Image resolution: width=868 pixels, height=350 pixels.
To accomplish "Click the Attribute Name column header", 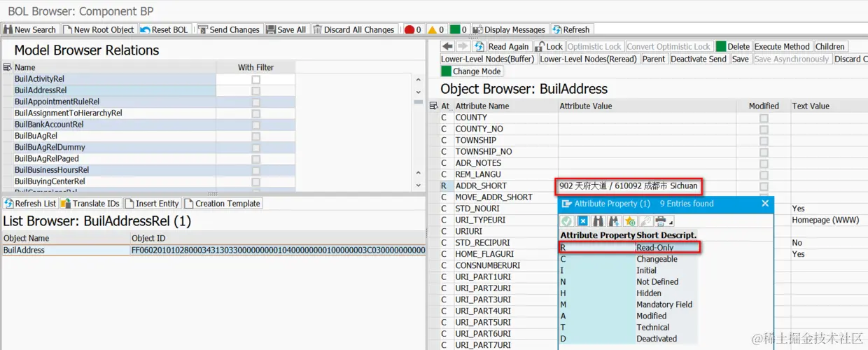I will tap(505, 106).
